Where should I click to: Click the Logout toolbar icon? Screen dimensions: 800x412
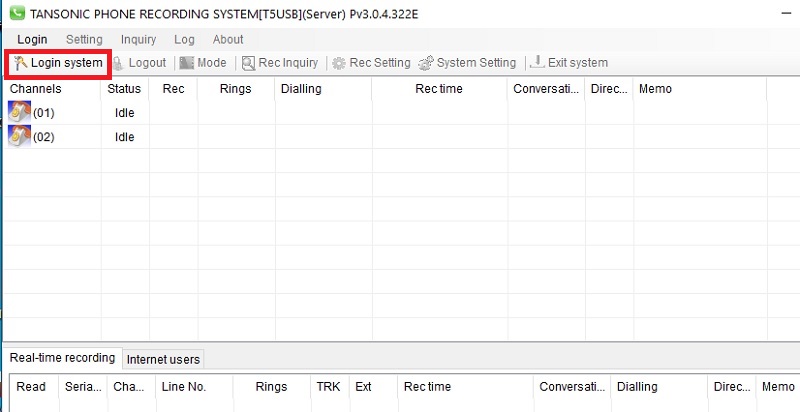[120, 63]
